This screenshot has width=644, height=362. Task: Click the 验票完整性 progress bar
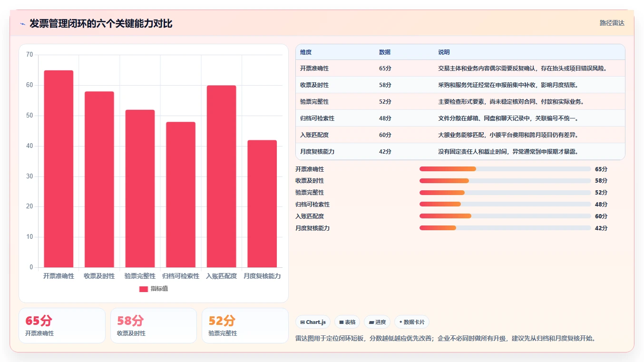(505, 193)
